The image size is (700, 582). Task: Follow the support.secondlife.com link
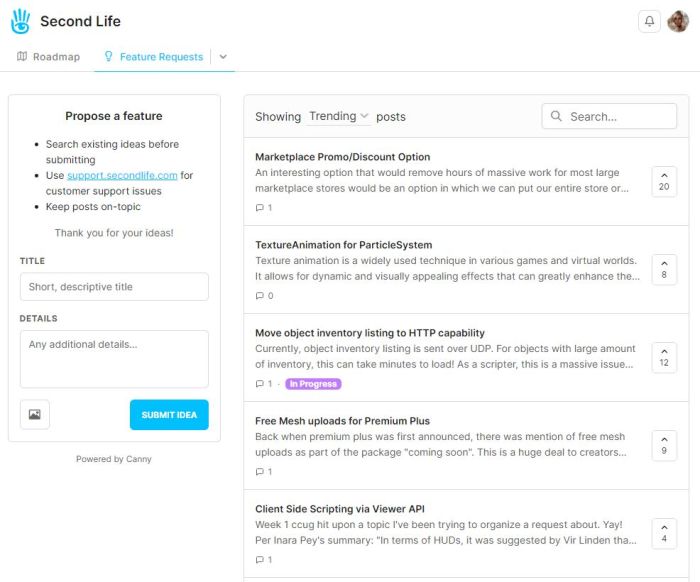tap(122, 175)
